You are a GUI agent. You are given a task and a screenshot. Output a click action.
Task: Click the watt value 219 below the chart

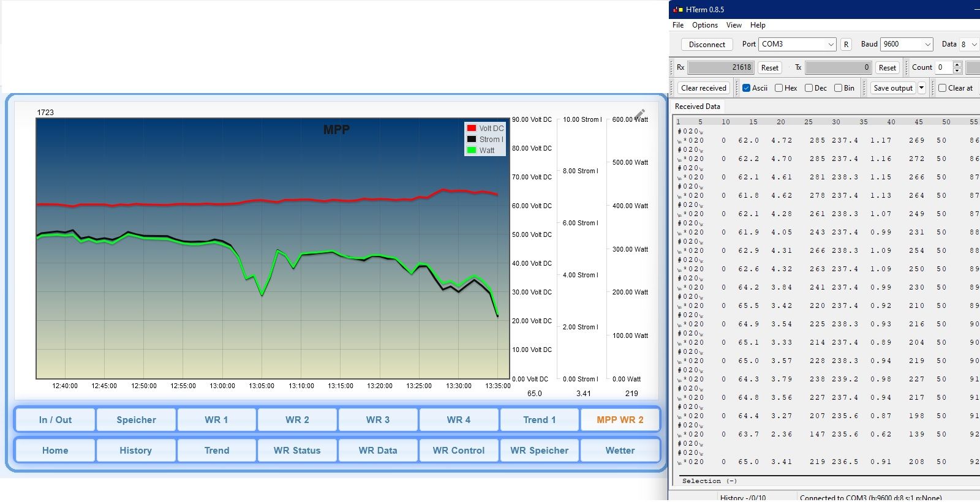(631, 394)
